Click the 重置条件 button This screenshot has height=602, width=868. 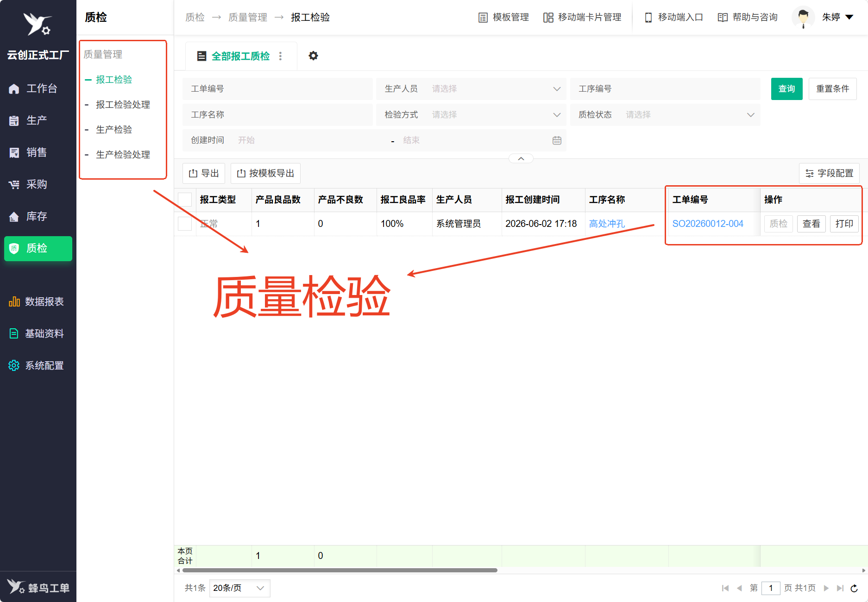tap(833, 89)
